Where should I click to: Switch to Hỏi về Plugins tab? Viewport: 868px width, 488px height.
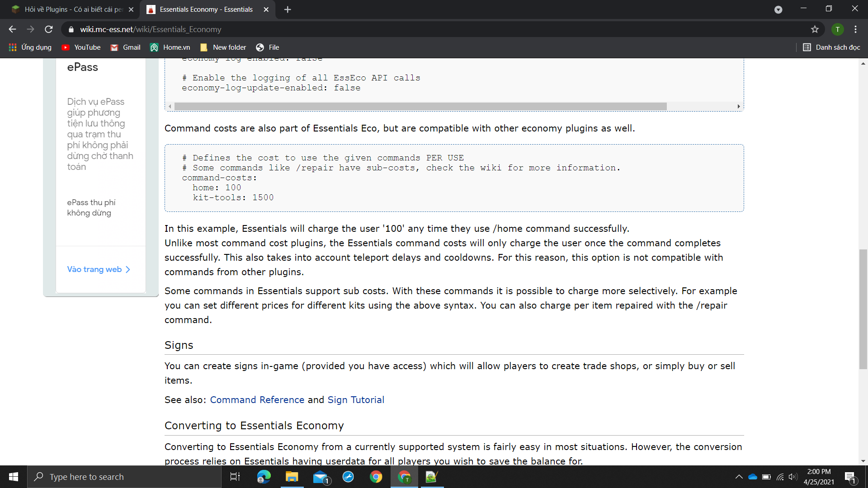coord(72,9)
